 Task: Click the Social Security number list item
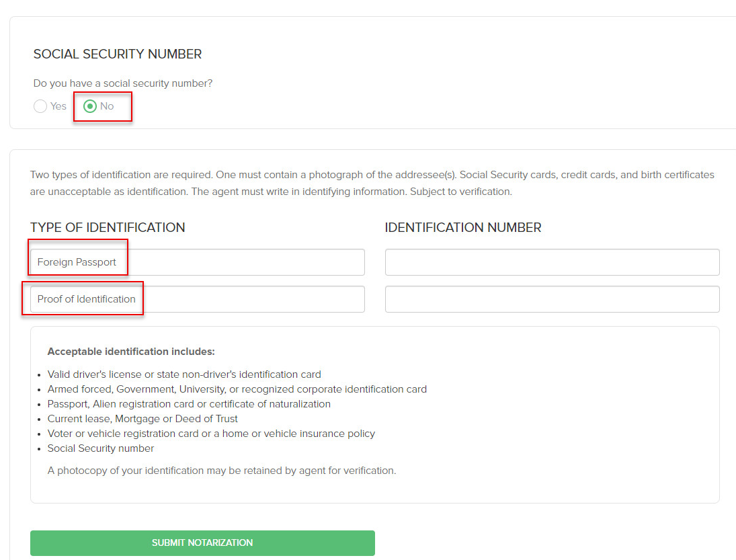101,448
